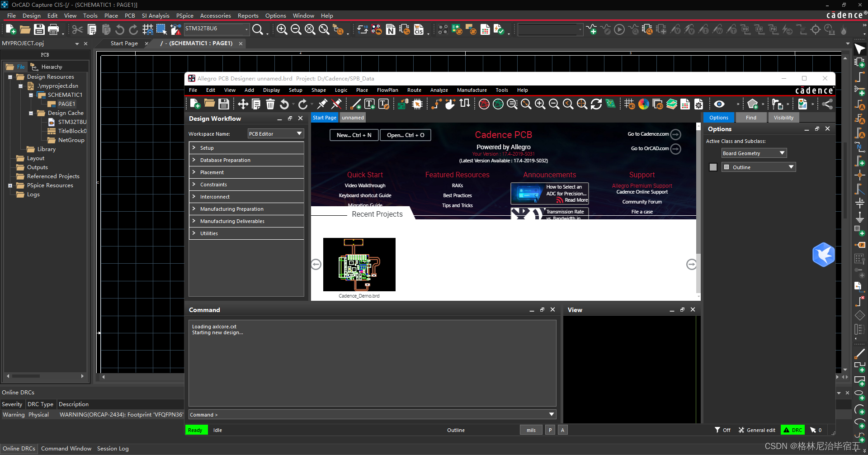868x455 pixels.
Task: Click the Save icon in Allegro toolbar
Action: [223, 104]
